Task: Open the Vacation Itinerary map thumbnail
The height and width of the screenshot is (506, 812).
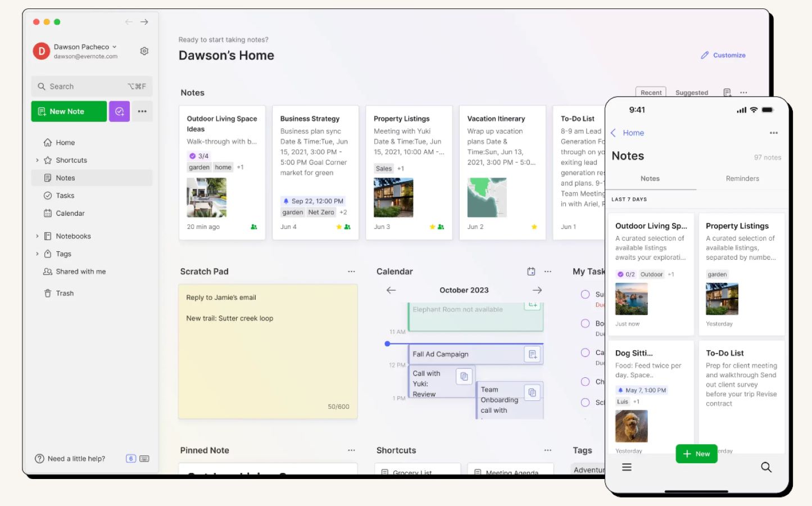Action: [487, 198]
